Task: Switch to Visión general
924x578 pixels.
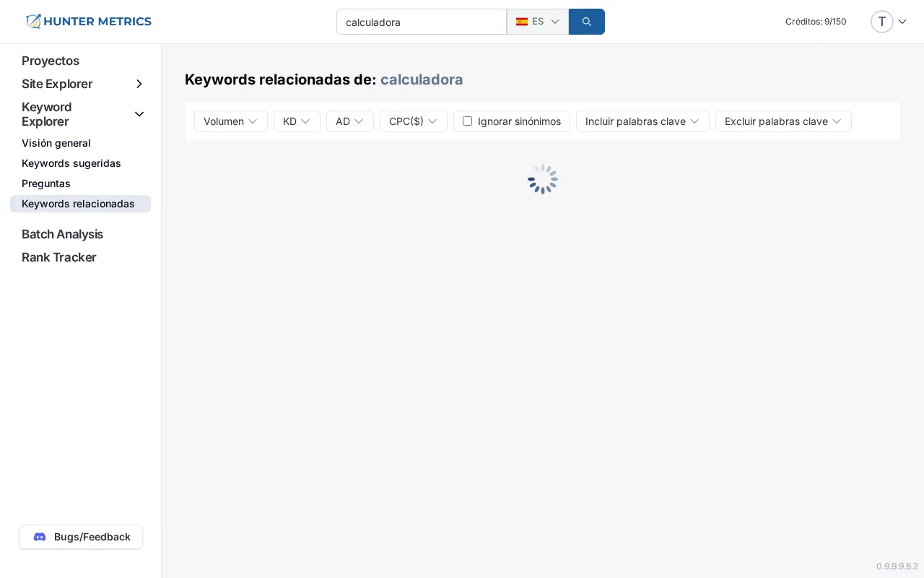Action: pos(56,143)
